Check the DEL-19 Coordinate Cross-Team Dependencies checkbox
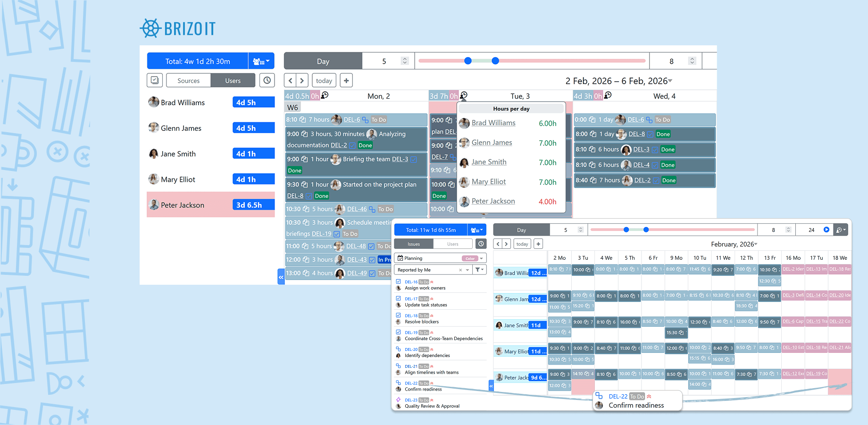 click(x=398, y=332)
